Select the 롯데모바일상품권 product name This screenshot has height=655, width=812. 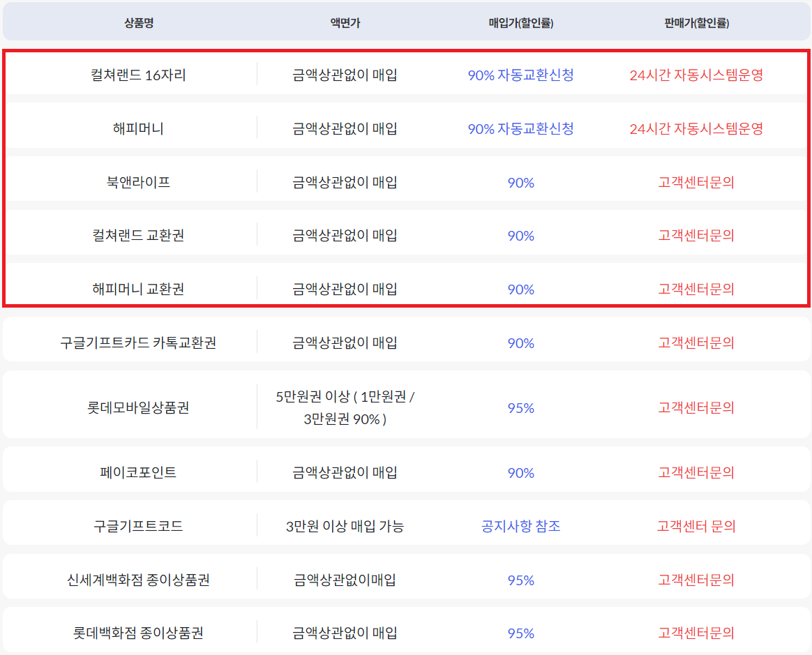tap(138, 407)
